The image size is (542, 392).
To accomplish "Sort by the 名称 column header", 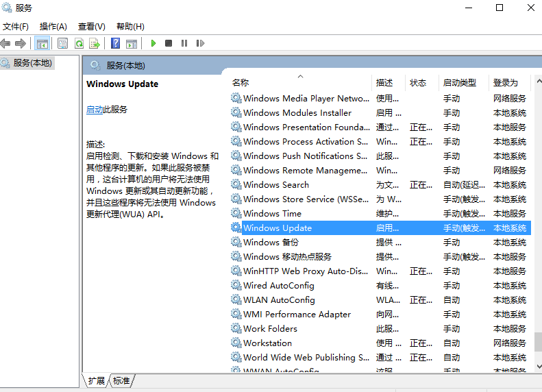I will (301, 83).
